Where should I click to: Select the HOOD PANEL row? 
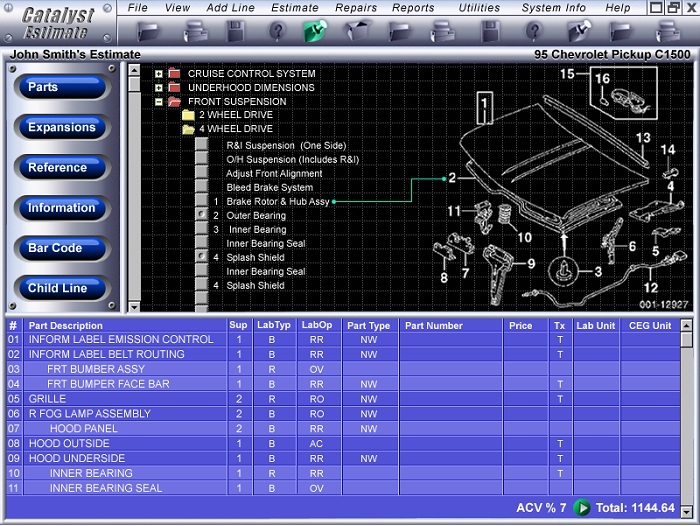[343, 429]
